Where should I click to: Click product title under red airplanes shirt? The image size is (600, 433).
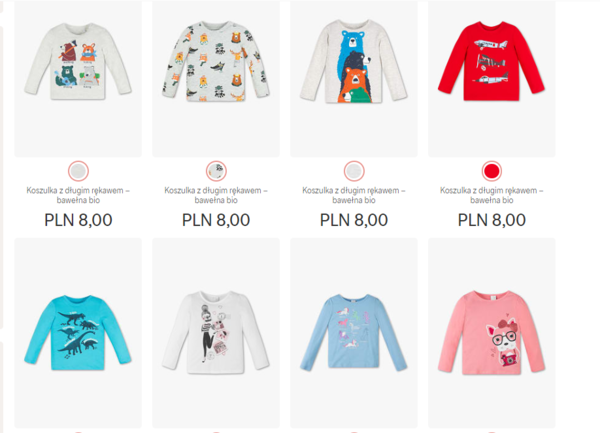point(492,195)
